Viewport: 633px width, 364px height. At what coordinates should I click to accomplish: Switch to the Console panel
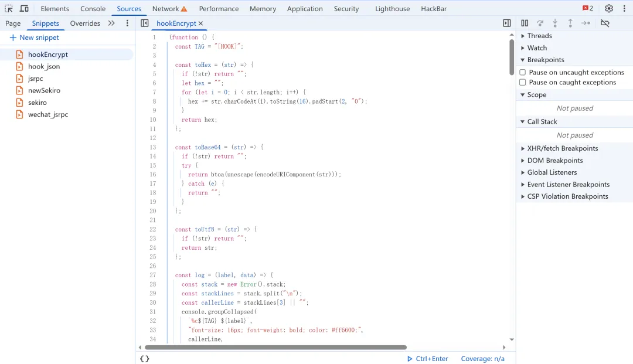tap(93, 8)
